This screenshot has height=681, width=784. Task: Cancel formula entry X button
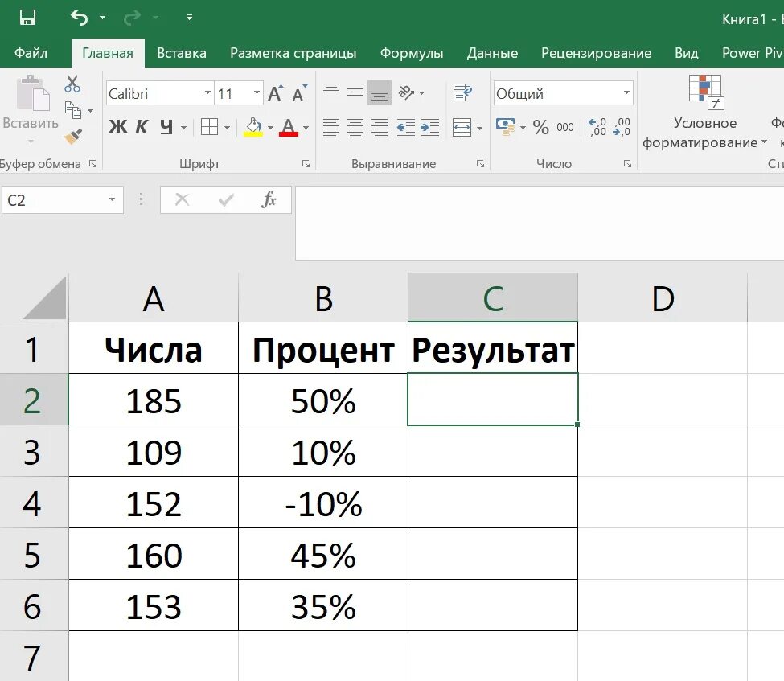[x=182, y=200]
